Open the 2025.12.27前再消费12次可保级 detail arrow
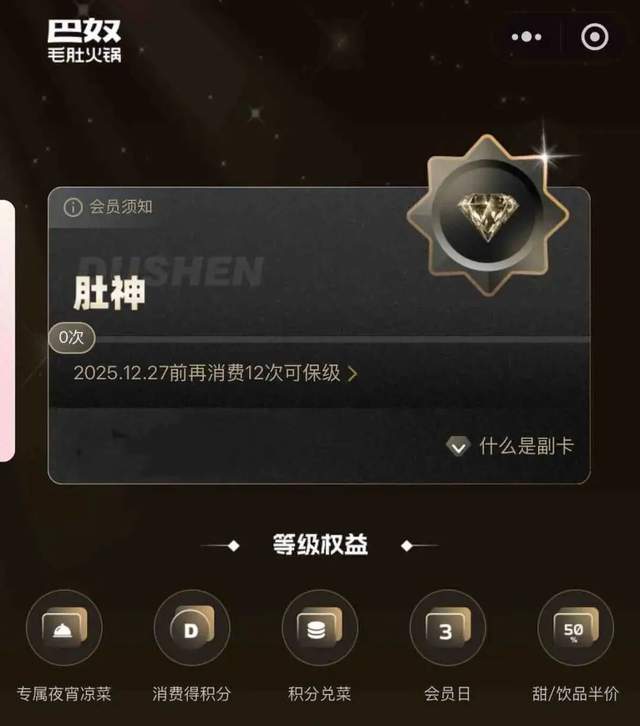This screenshot has width=640, height=726. pos(352,374)
